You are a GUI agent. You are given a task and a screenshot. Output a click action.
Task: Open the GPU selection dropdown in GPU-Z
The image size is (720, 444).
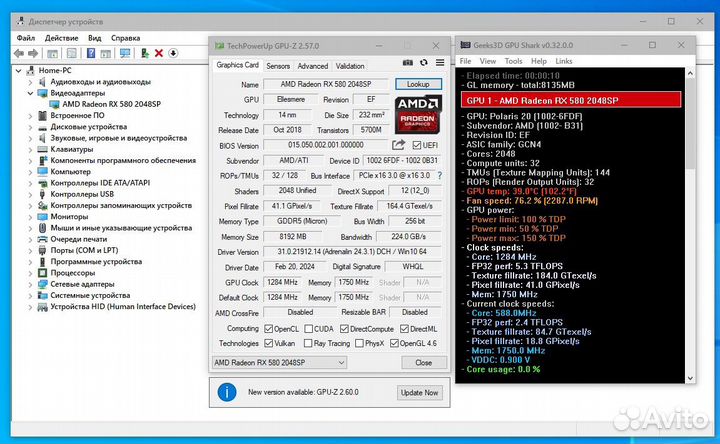coord(279,363)
